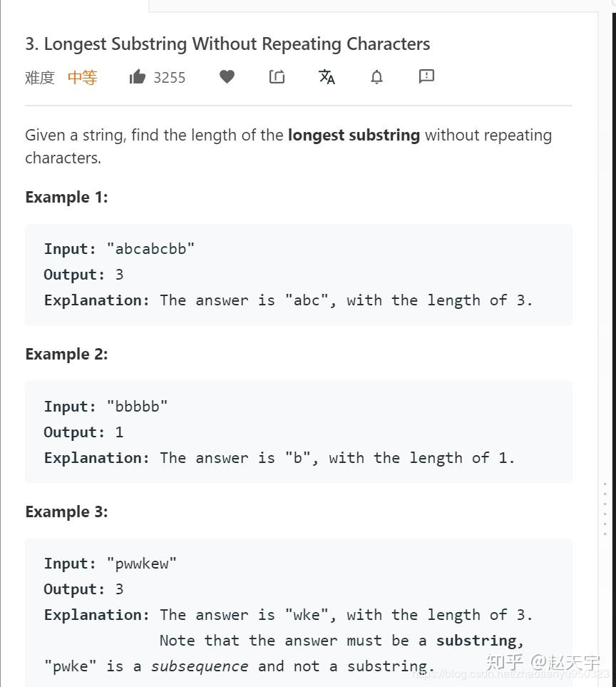
Task: Click the "bbbbb" input string
Action: point(137,407)
